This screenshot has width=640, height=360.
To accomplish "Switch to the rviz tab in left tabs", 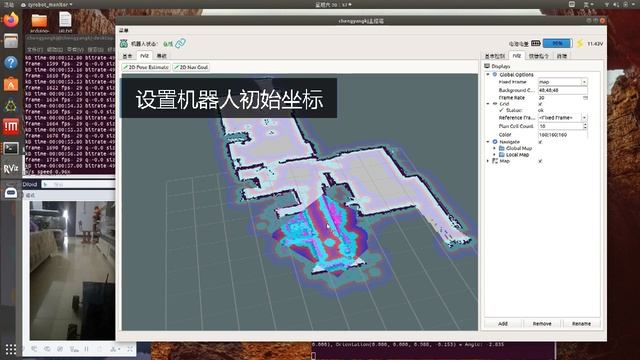I will (144, 56).
